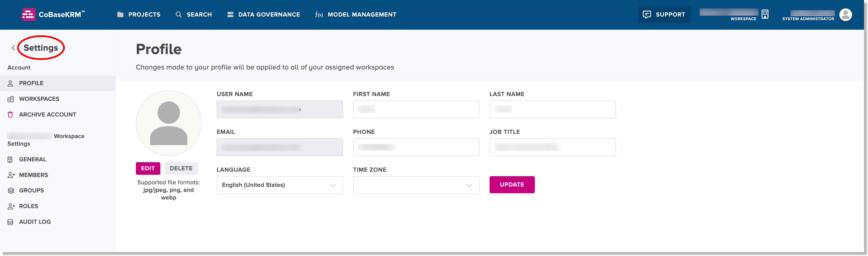Click the Archive Account trash icon
868x256 pixels.
11,114
